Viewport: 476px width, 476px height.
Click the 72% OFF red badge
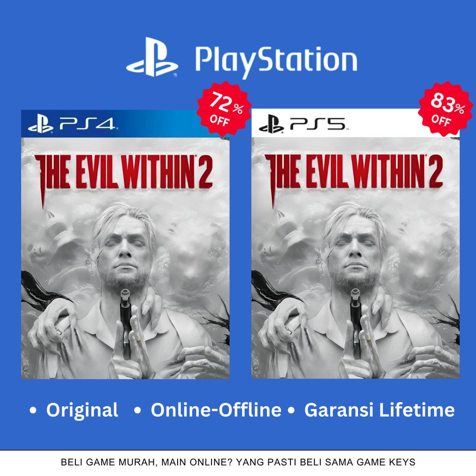point(224,108)
